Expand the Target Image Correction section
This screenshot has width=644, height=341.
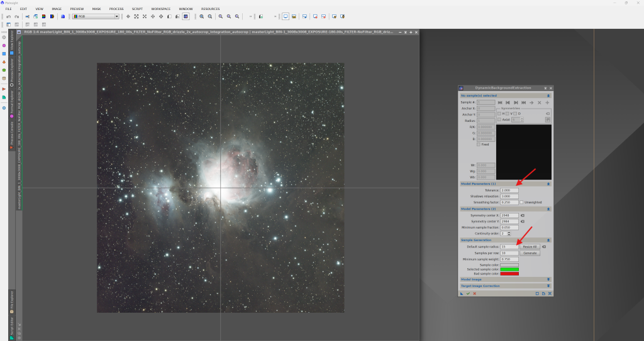tap(505, 286)
